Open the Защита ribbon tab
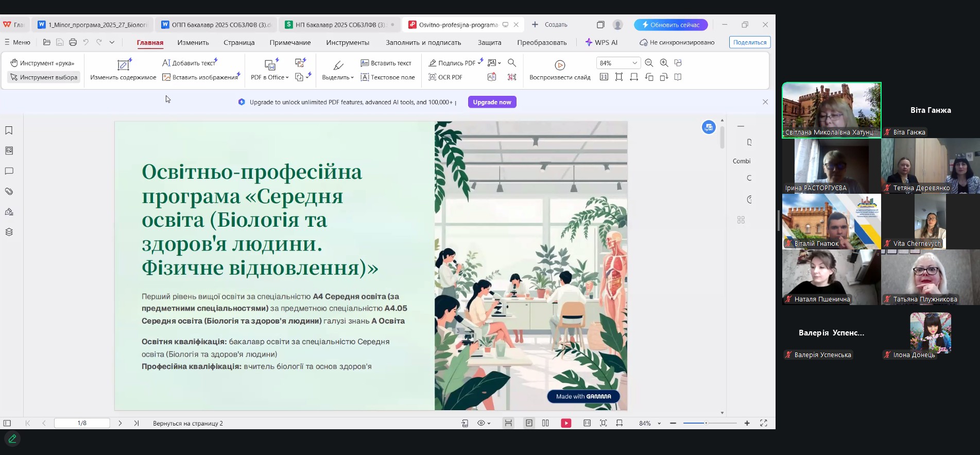Viewport: 980px width, 455px height. (489, 42)
